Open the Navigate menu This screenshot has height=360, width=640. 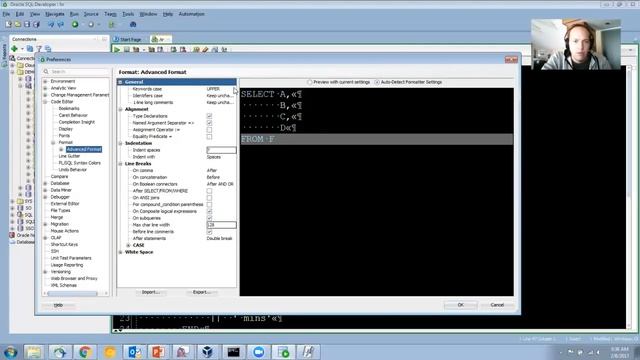click(55, 14)
